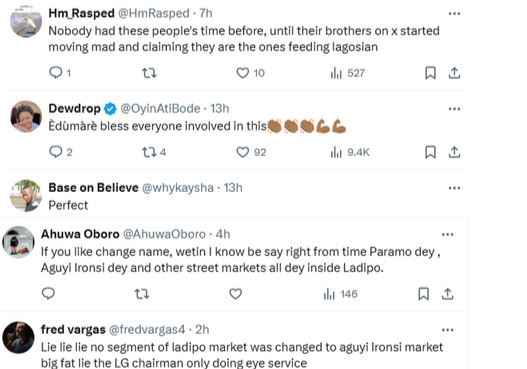Open @OyinAtiBode profile handle

[x=160, y=109]
